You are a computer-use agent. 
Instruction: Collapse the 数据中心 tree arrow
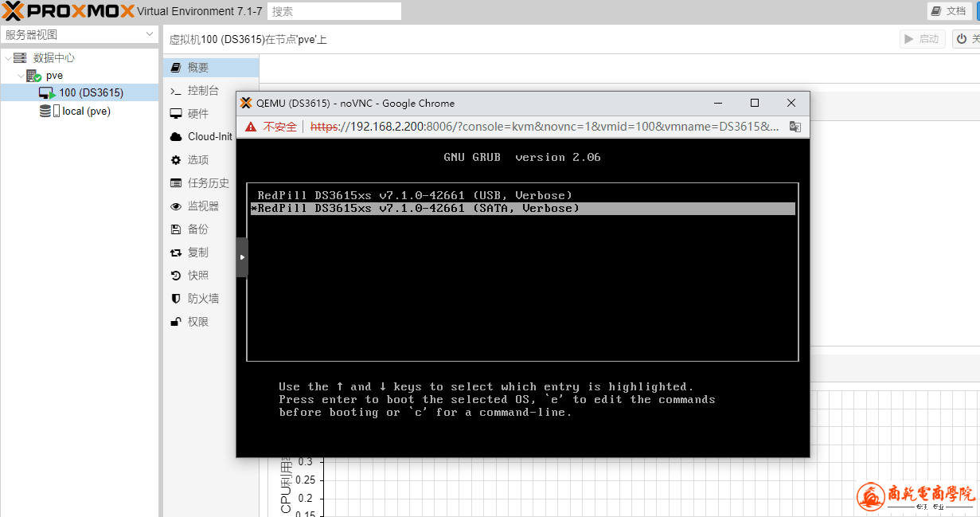(x=8, y=58)
